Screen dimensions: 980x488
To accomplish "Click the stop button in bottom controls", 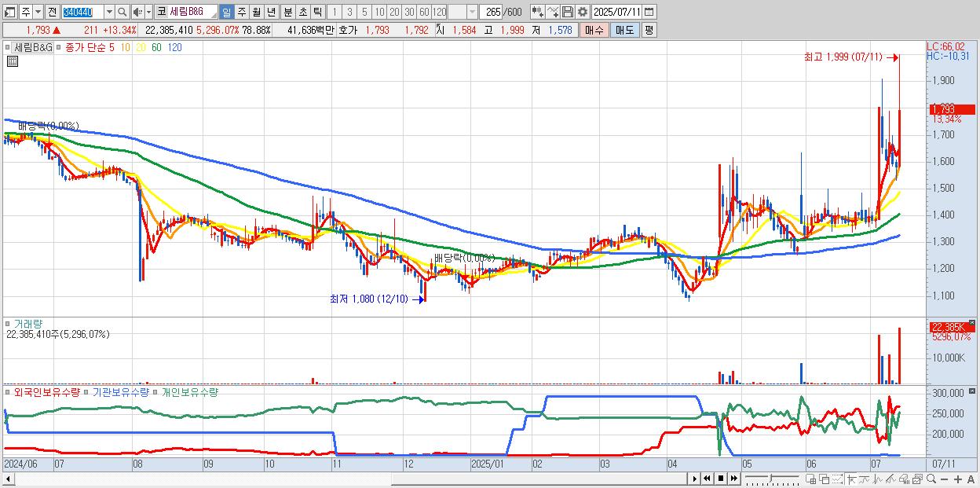I will [721, 479].
